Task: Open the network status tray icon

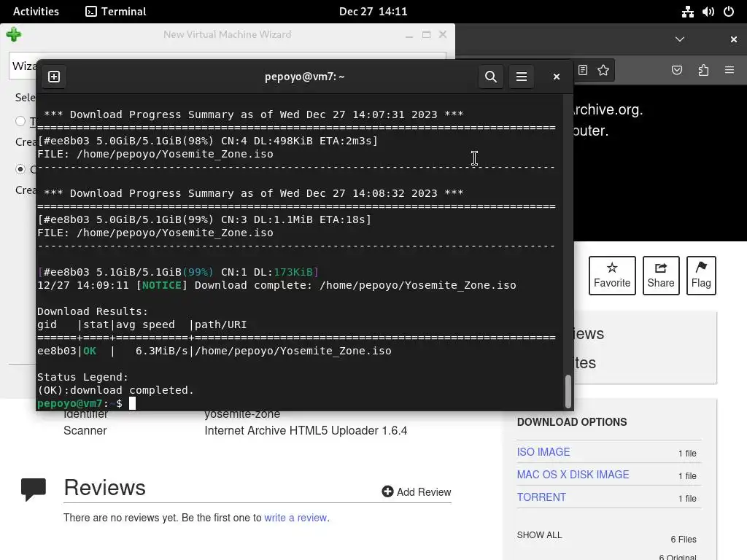Action: click(687, 12)
